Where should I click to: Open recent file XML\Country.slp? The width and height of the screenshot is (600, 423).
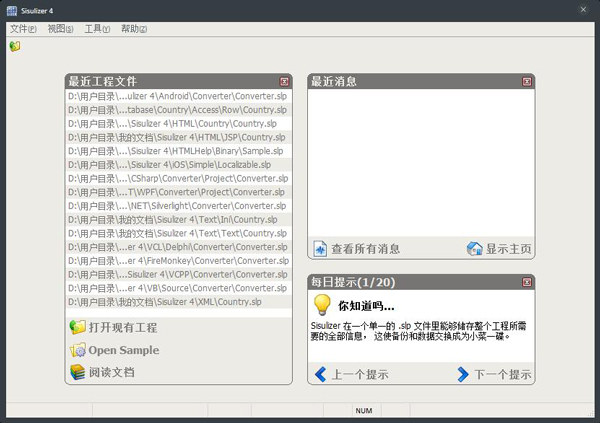pyautogui.click(x=179, y=302)
